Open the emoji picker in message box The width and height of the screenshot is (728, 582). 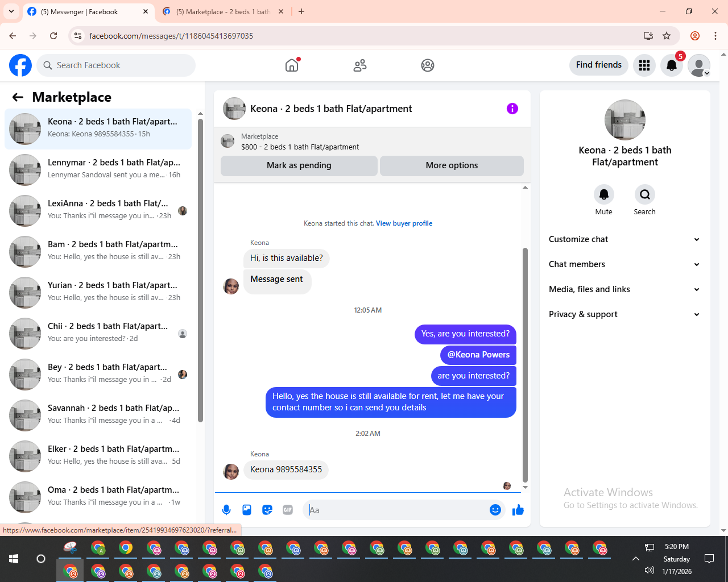(x=495, y=510)
